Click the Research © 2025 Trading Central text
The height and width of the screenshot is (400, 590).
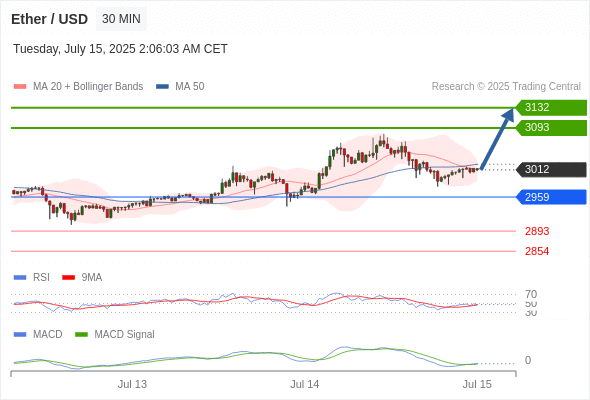[x=506, y=87]
